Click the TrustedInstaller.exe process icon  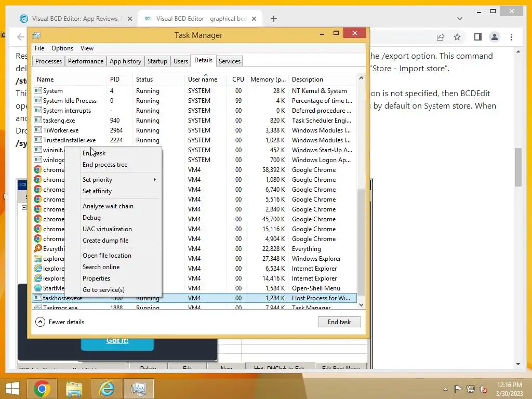pos(38,140)
